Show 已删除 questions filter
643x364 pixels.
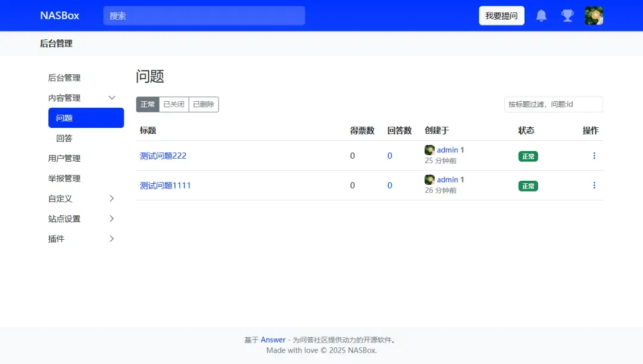[x=204, y=105]
